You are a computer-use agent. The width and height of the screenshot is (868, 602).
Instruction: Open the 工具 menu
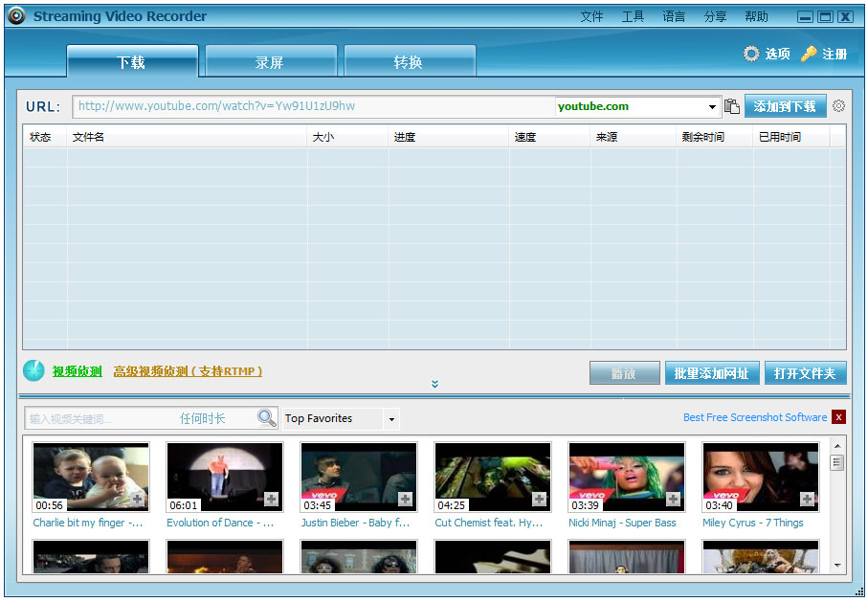[x=633, y=16]
